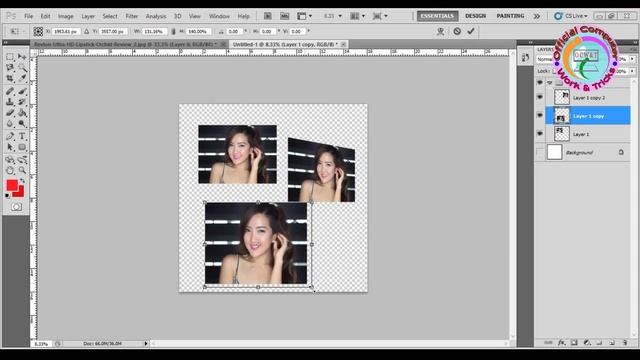The height and width of the screenshot is (360, 640).
Task: Hide the Layer 1 copy 2 layer
Action: (540, 97)
